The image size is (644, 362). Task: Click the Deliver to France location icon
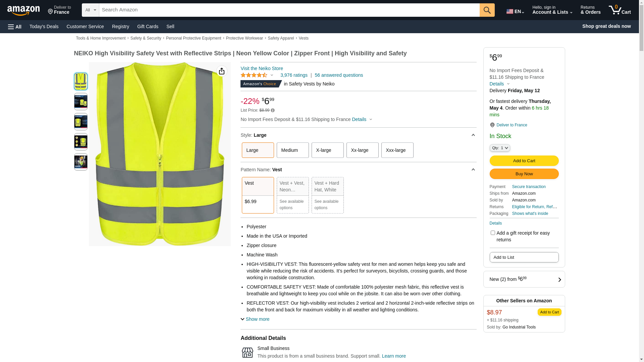492,125
